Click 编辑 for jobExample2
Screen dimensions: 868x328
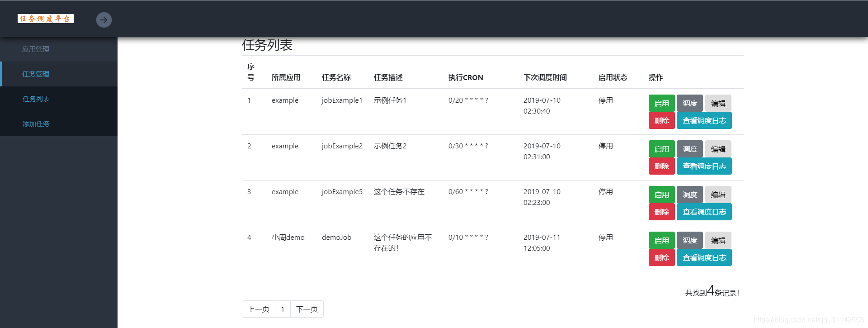[x=718, y=149]
